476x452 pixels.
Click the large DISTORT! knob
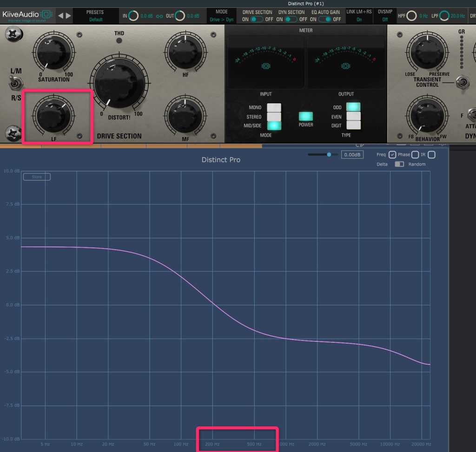119,84
